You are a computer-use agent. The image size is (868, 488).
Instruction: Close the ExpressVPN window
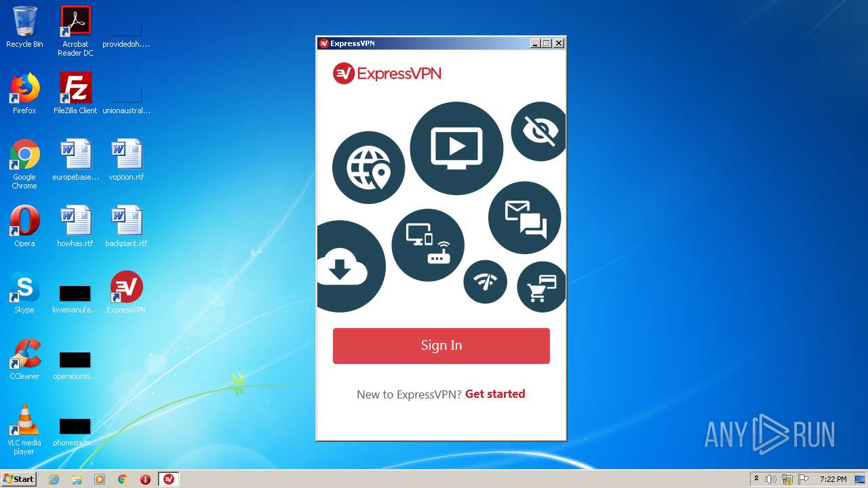pos(559,43)
